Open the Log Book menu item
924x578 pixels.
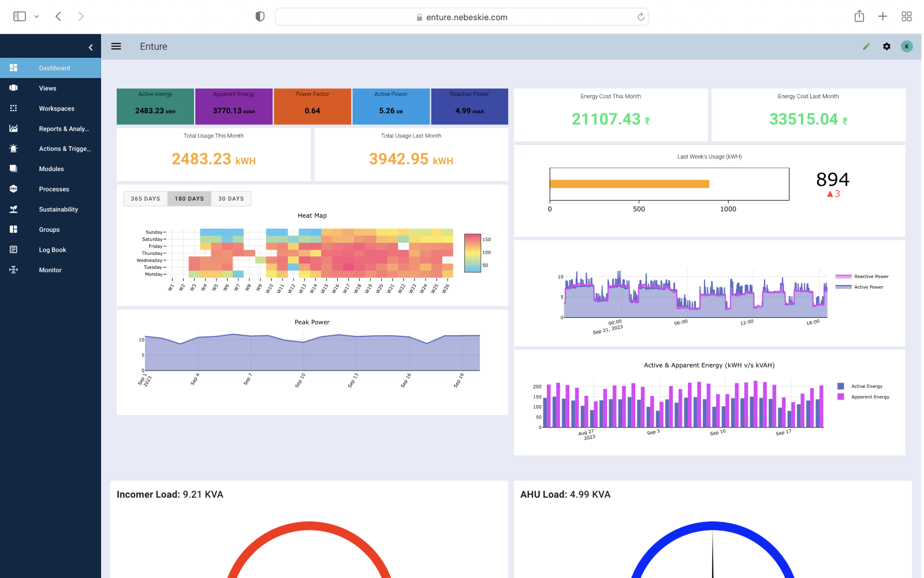(x=53, y=250)
